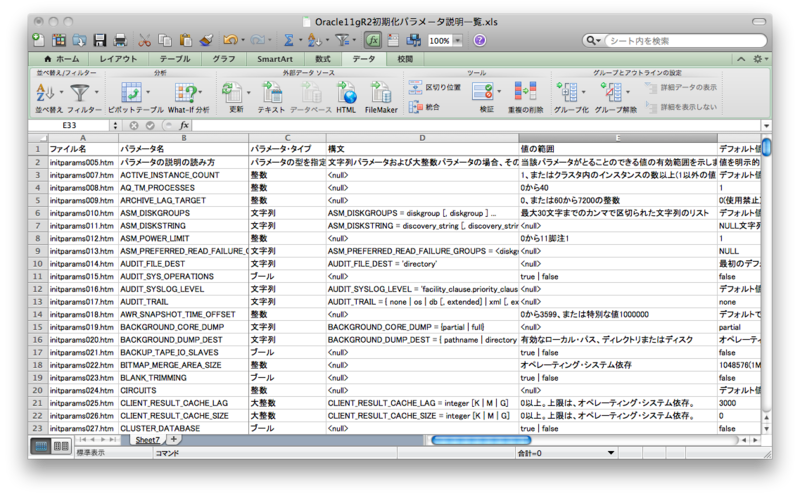Switch to the グラフ tab

point(224,59)
